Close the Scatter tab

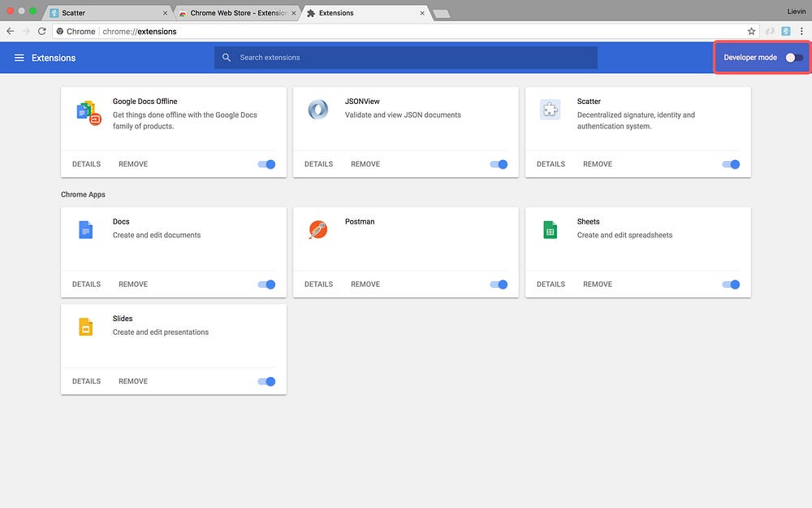165,13
